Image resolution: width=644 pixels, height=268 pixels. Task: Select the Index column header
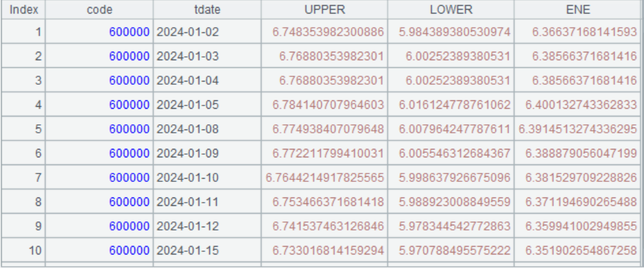(x=23, y=10)
